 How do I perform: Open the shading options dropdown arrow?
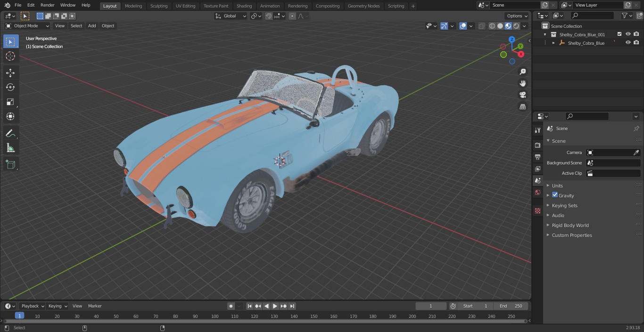tap(525, 26)
